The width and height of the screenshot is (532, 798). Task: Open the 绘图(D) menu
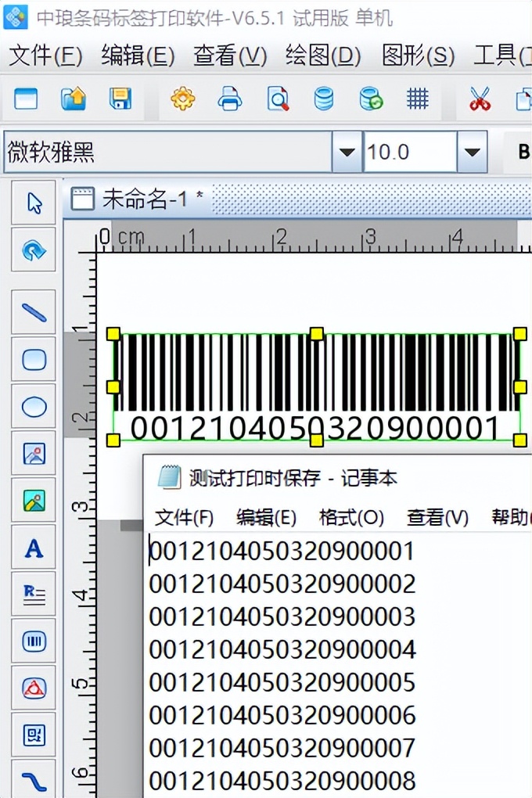click(x=323, y=56)
